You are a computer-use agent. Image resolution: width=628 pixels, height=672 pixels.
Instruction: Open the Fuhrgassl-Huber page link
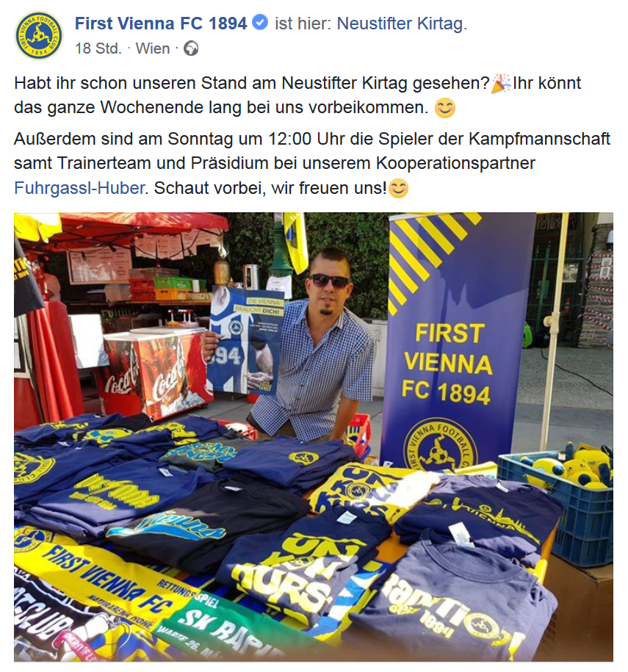pos(79,188)
